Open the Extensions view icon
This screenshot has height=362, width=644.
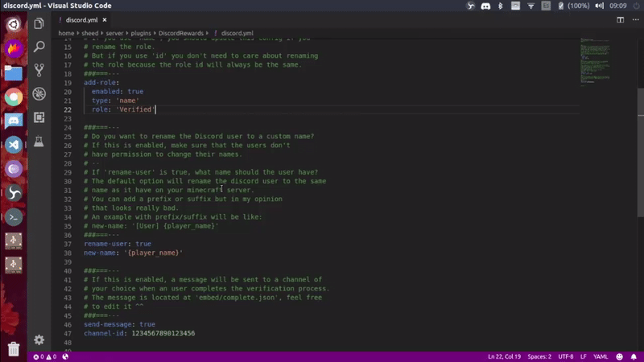[39, 117]
